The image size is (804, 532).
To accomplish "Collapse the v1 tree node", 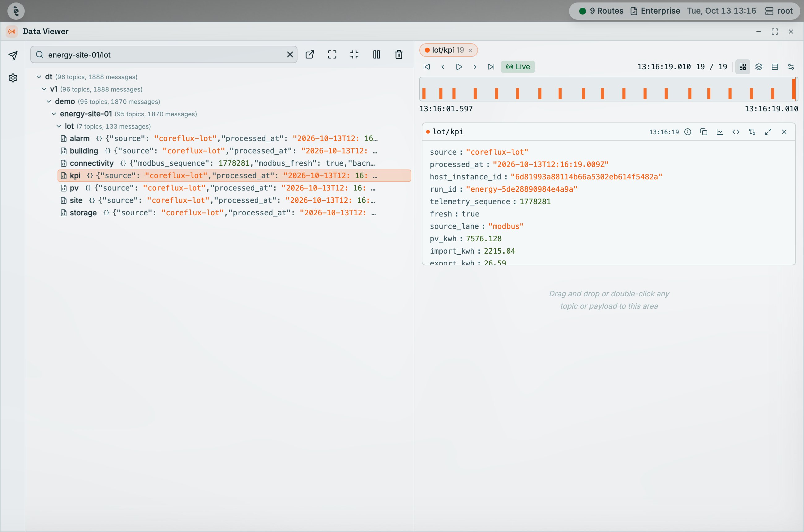I will [44, 89].
